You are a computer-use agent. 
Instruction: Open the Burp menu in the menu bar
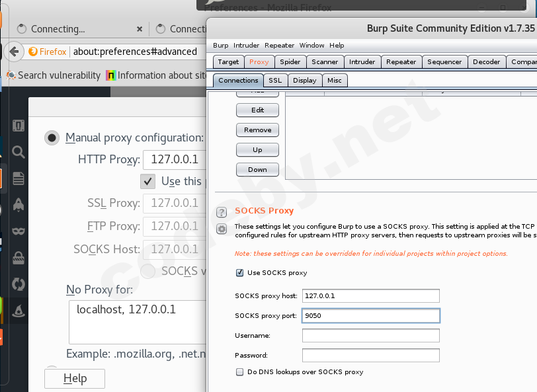click(x=221, y=46)
